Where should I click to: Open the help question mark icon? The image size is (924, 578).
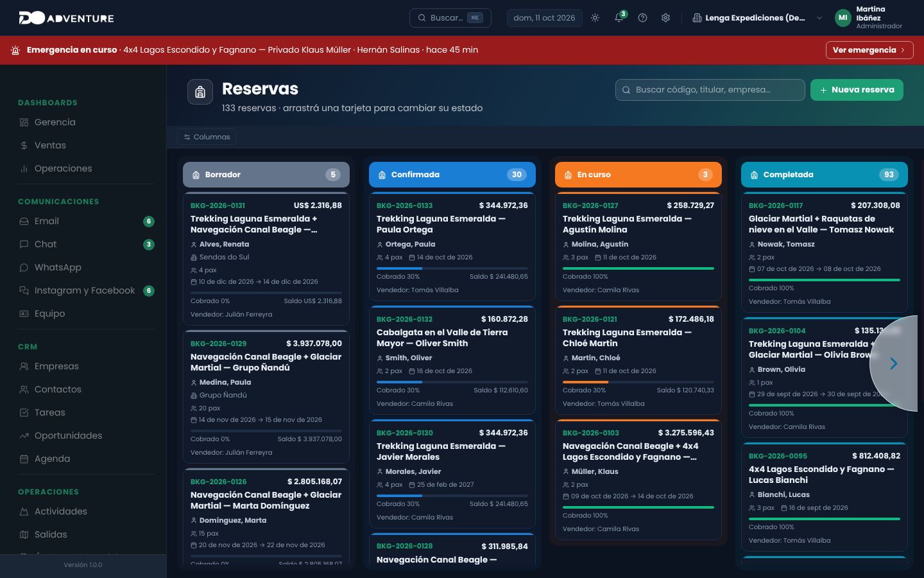point(642,18)
